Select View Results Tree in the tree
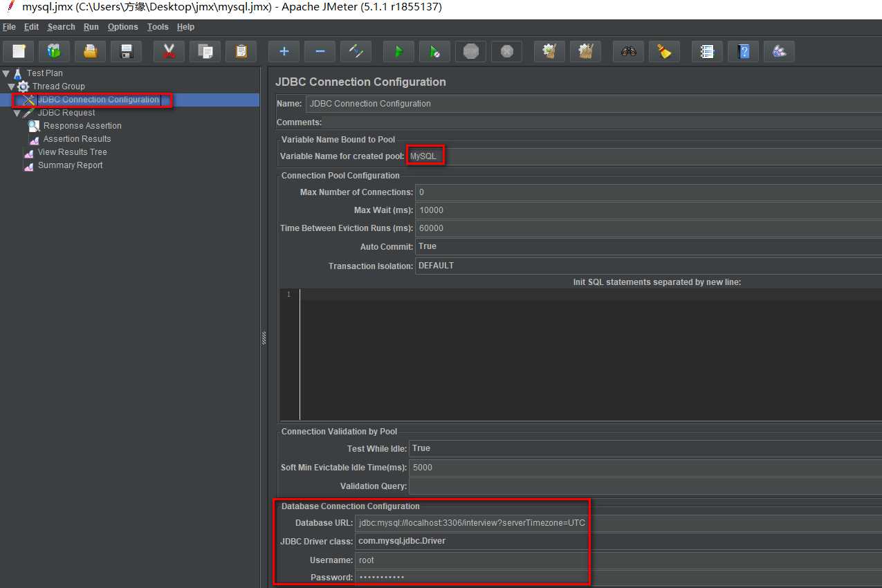The image size is (882, 588). pos(72,152)
